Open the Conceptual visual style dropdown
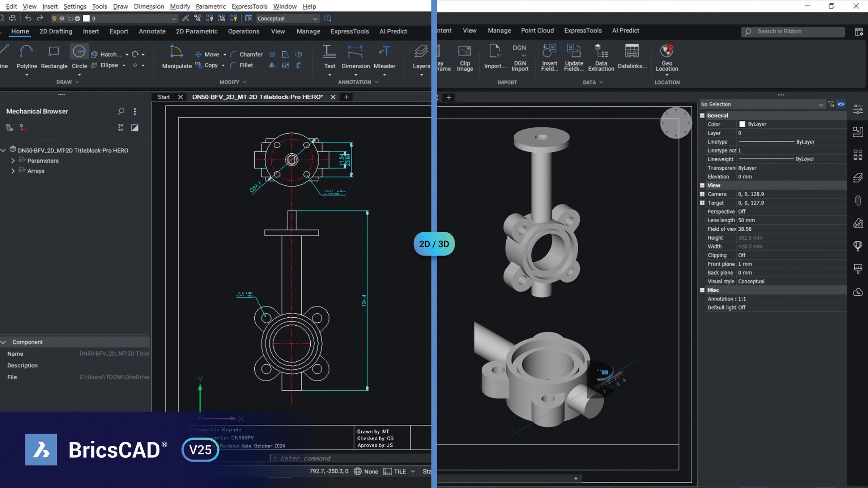This screenshot has width=868, height=488. [315, 18]
